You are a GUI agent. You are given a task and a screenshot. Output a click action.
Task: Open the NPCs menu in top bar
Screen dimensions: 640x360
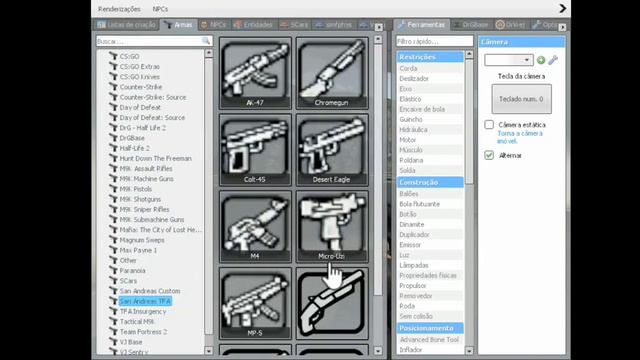pos(160,9)
